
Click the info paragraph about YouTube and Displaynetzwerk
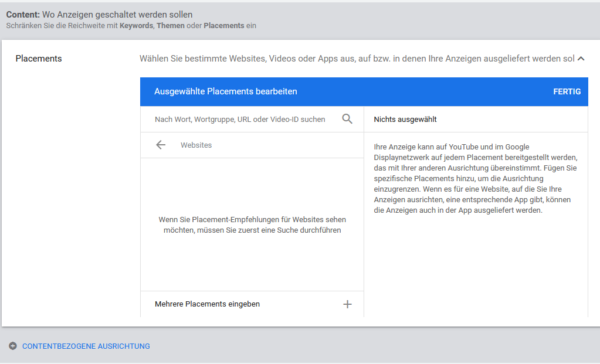(476, 178)
